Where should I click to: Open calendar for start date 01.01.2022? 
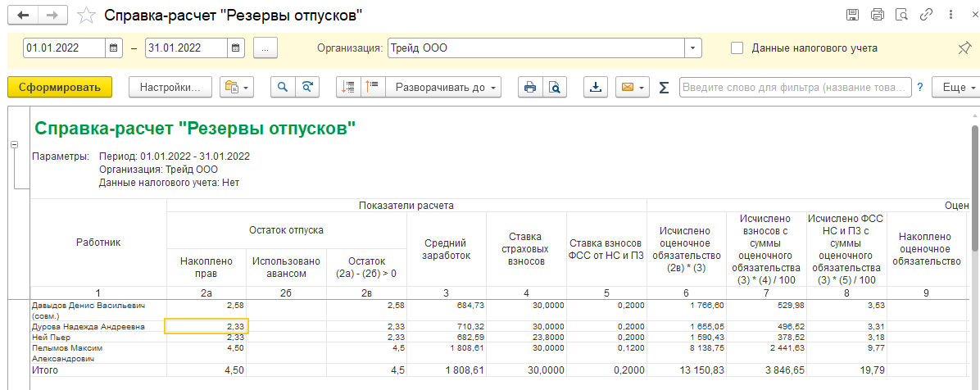pyautogui.click(x=114, y=48)
